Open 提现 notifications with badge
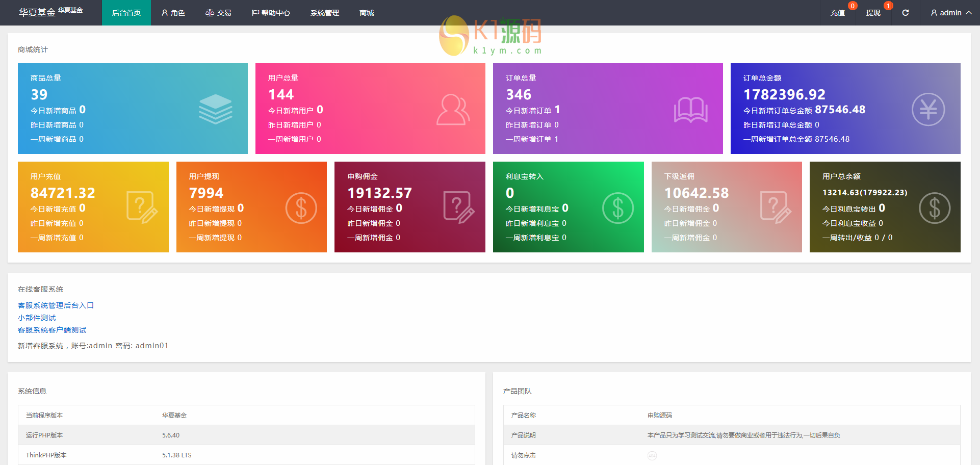 pyautogui.click(x=873, y=13)
